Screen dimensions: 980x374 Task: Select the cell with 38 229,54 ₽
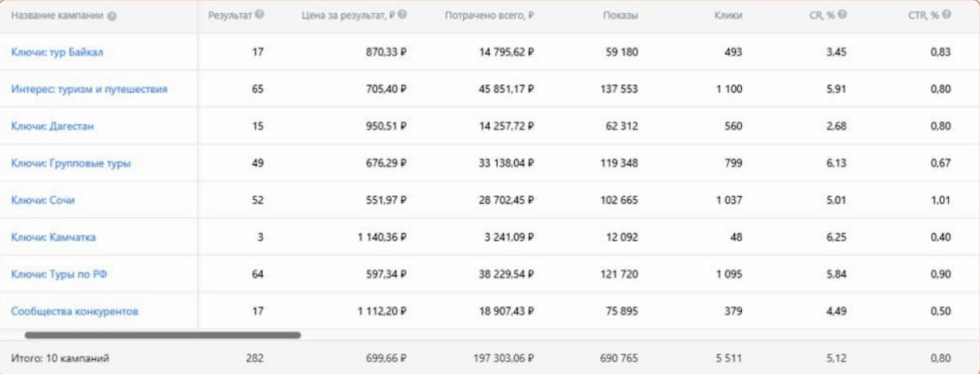(x=507, y=274)
